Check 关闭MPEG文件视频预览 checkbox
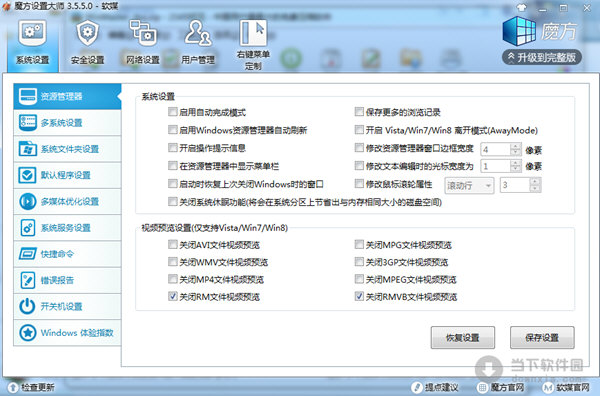The image size is (600, 396). [x=359, y=279]
